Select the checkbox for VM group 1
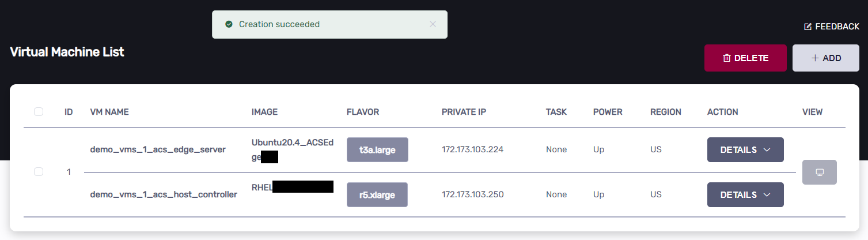The image size is (868, 240). point(39,172)
